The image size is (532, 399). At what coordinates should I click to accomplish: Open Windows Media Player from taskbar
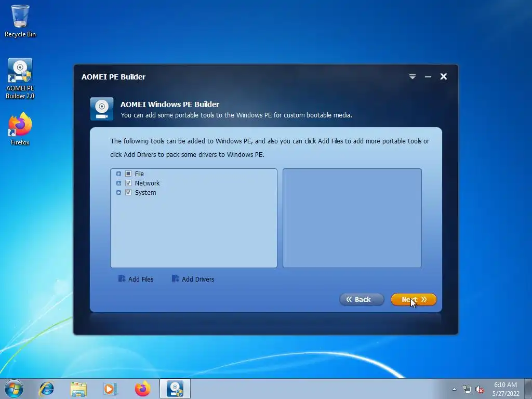[x=110, y=389]
